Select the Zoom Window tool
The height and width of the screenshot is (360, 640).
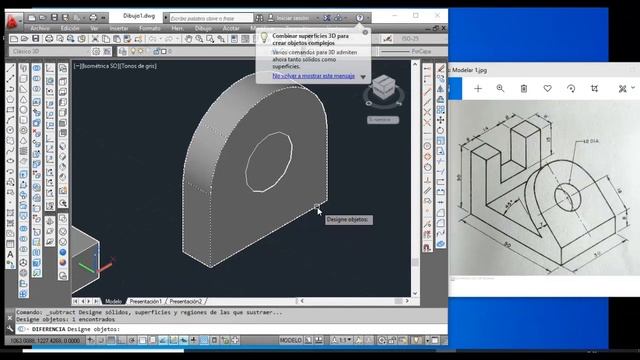point(210,39)
